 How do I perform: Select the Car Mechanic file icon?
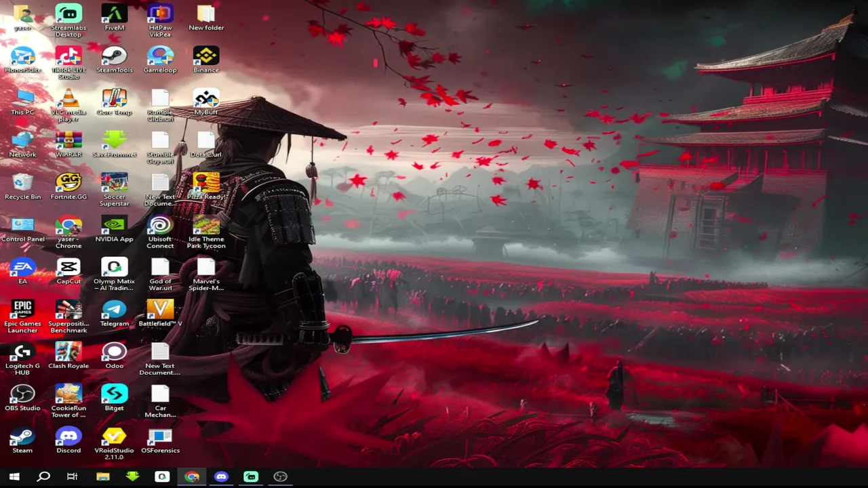160,401
